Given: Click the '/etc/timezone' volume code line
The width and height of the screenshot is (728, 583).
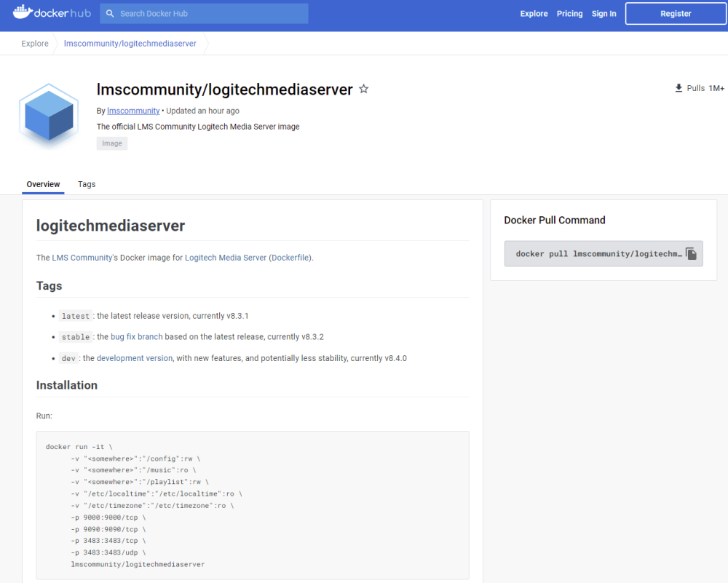Looking at the screenshot, I should (152, 505).
